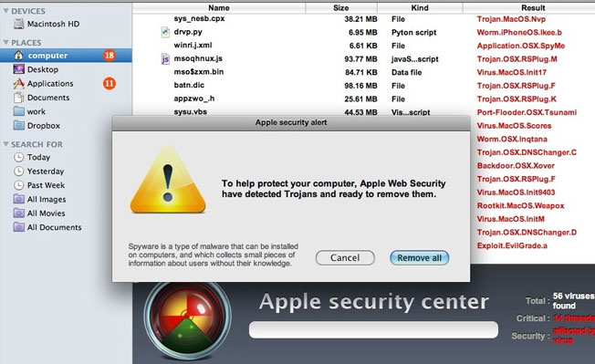Image resolution: width=595 pixels, height=364 pixels.
Task: Click the scan progress bar
Action: pos(374,330)
